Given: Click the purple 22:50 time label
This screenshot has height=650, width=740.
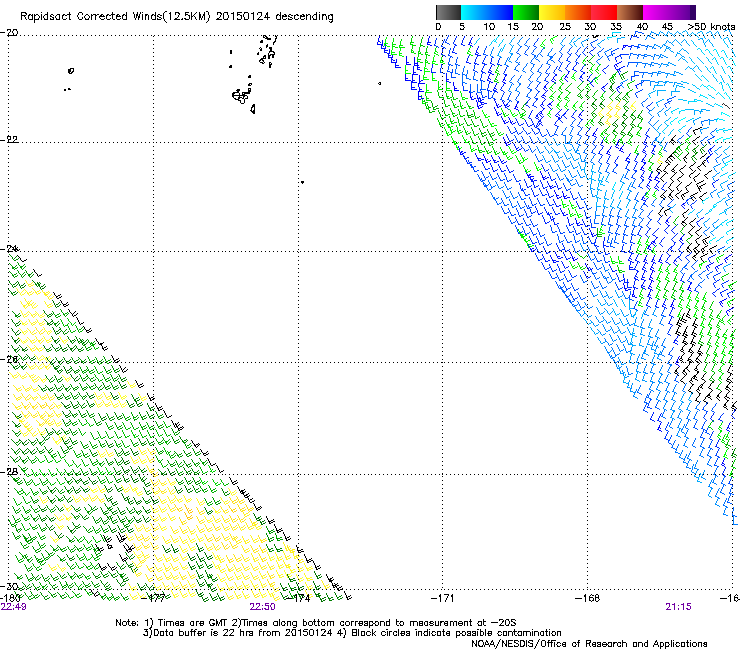Looking at the screenshot, I should (262, 607).
